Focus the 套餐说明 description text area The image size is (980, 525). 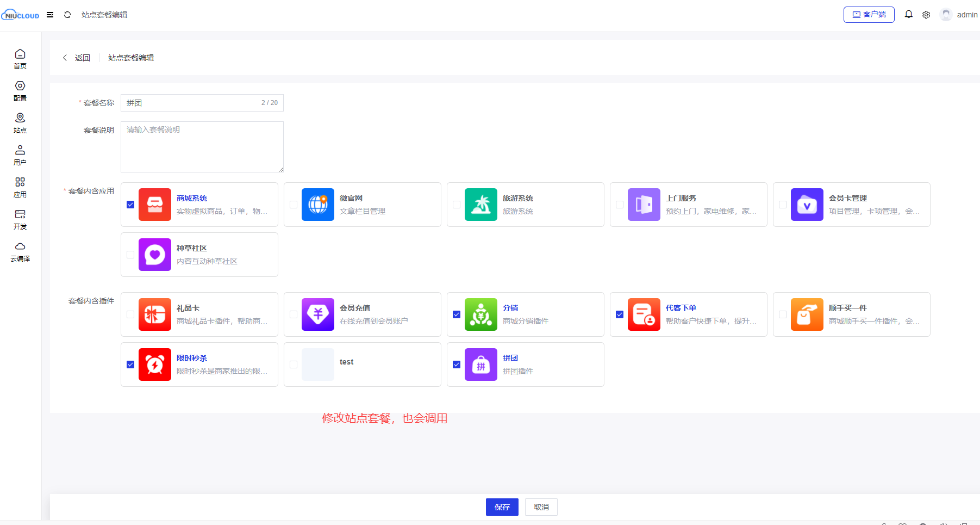pyautogui.click(x=202, y=147)
